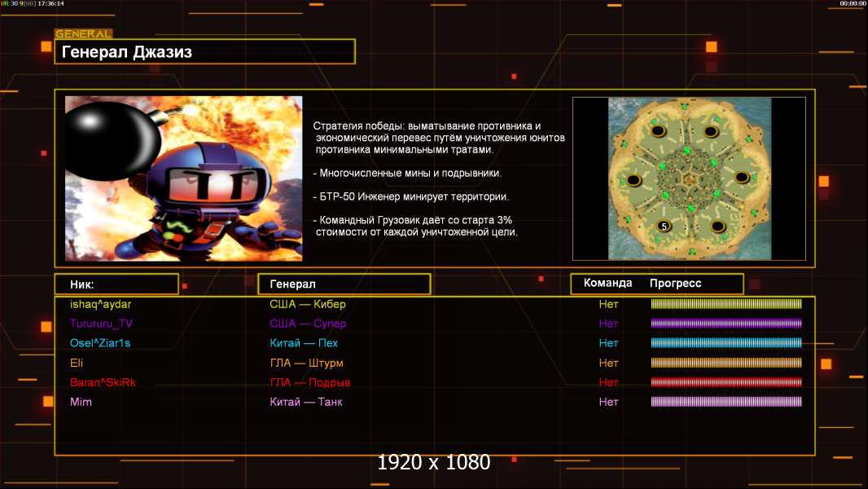This screenshot has width=868, height=489.
Task: Click the Прогресс column header
Action: click(x=675, y=283)
